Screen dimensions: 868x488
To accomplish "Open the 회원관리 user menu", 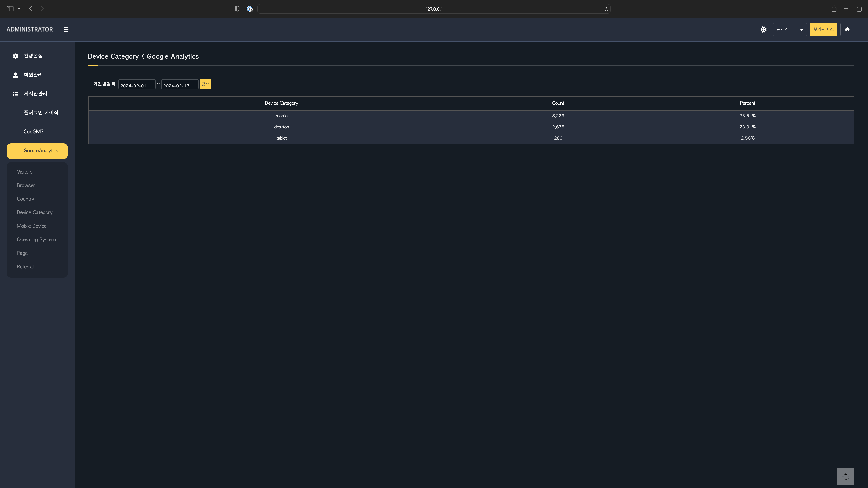I will pyautogui.click(x=33, y=75).
